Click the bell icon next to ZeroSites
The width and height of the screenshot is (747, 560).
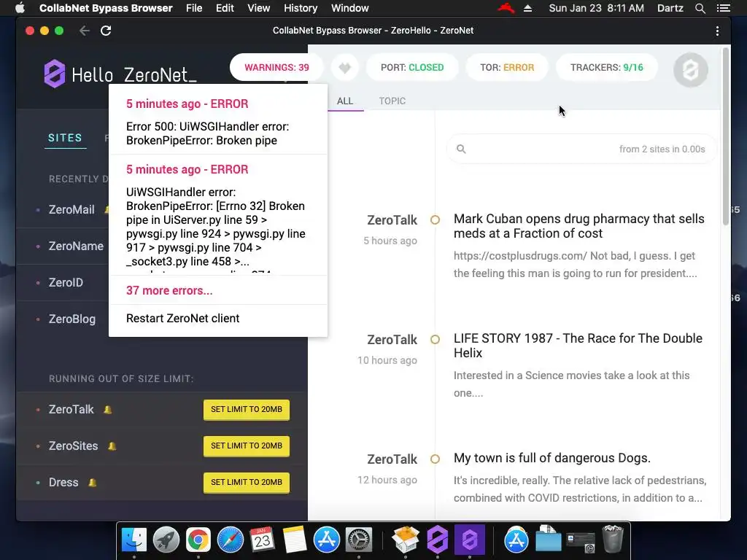[112, 446]
